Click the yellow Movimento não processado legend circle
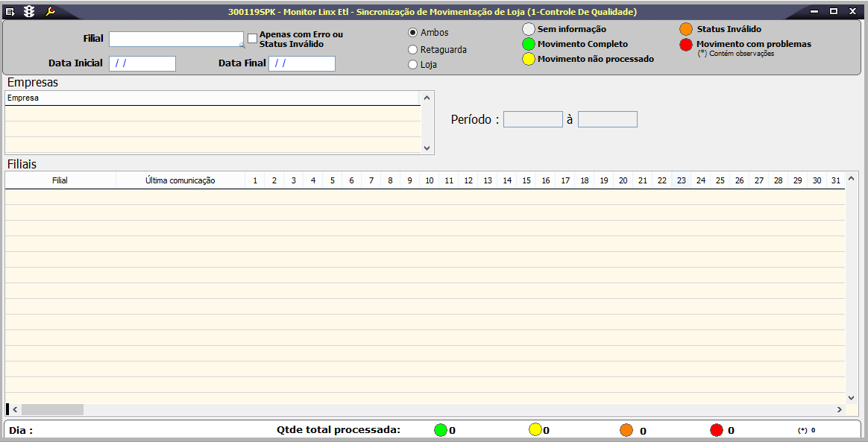This screenshot has height=442, width=868. [x=529, y=59]
